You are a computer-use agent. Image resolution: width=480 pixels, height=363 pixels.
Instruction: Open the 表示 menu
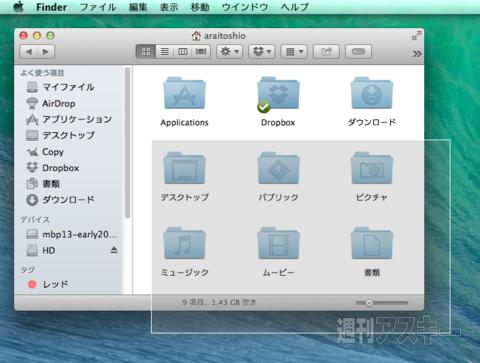(x=169, y=7)
